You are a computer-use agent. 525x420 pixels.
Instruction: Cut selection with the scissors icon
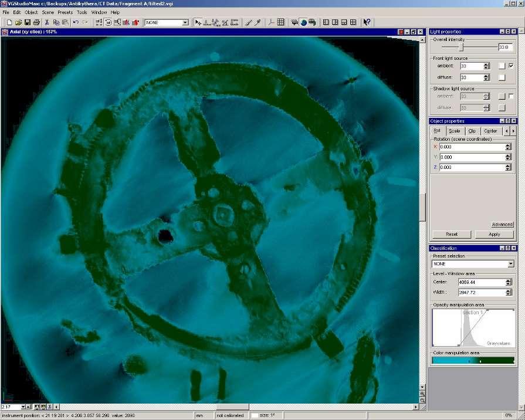(47, 22)
